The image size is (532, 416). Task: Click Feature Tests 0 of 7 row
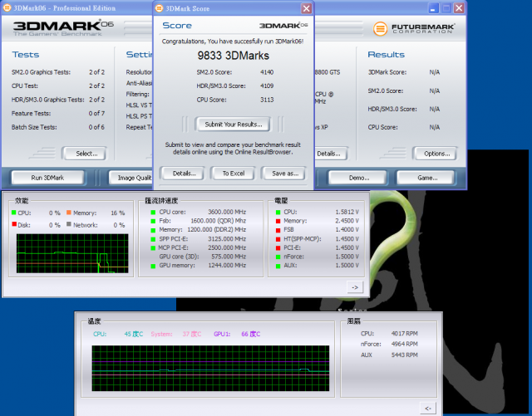pyautogui.click(x=58, y=113)
